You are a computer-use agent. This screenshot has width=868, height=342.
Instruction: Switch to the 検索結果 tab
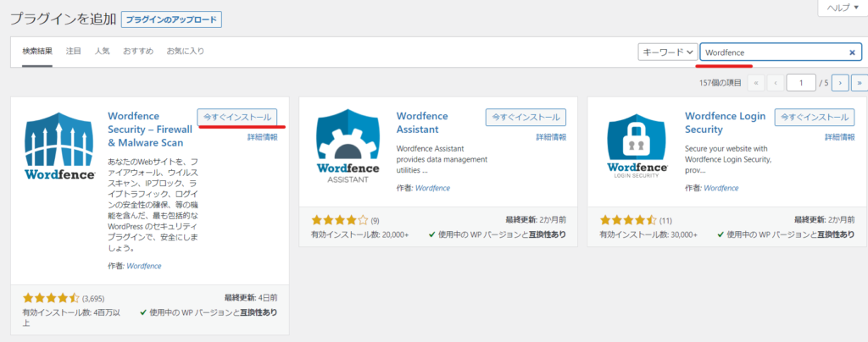[37, 52]
